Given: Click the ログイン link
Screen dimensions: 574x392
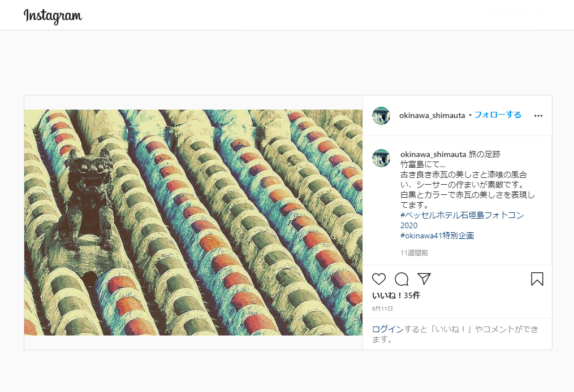Looking at the screenshot, I should (x=388, y=329).
